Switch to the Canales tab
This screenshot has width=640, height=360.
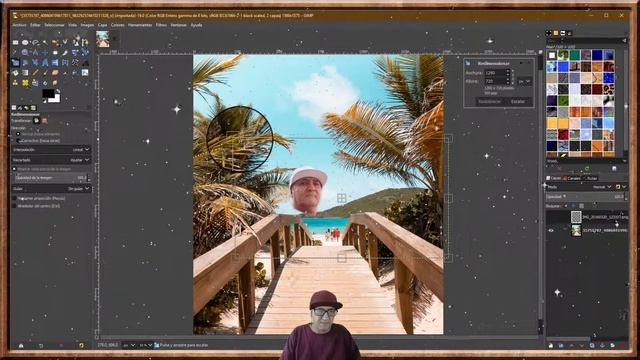click(572, 178)
